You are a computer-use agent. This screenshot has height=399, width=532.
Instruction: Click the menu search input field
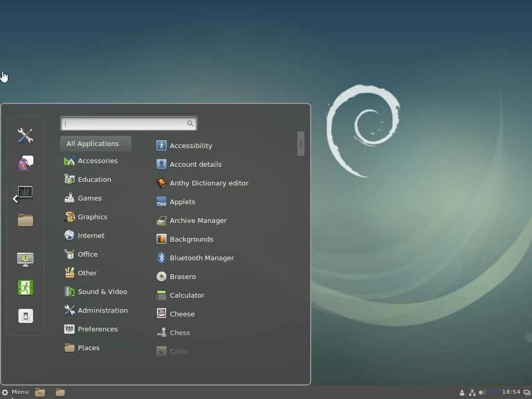point(129,124)
